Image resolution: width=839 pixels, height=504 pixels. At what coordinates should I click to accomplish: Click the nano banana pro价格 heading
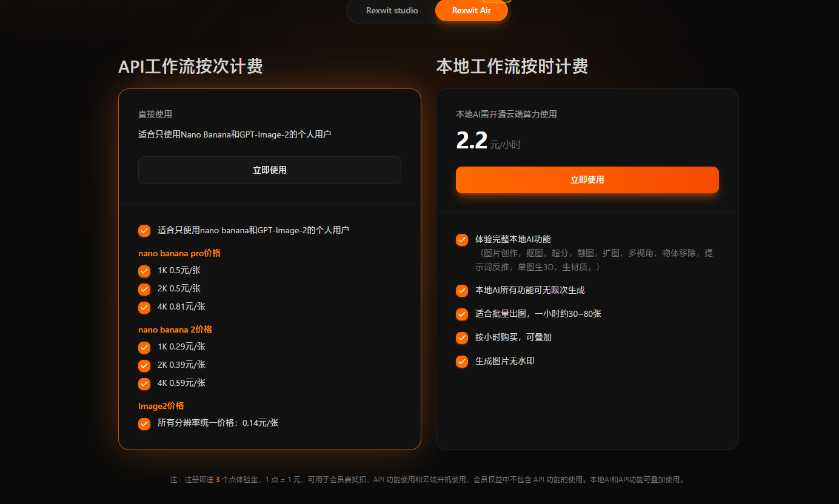[x=179, y=253]
